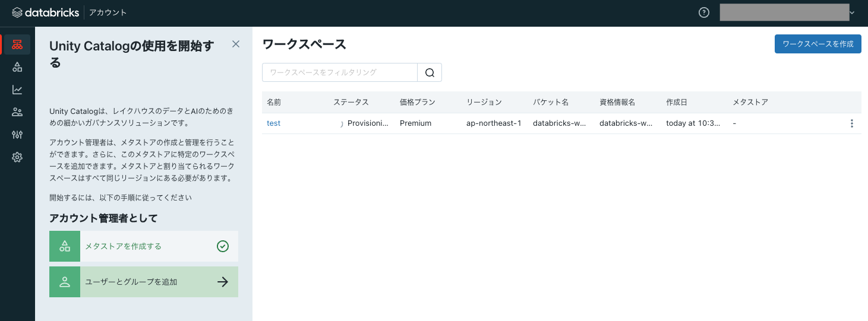
Task: Click the Unity Catalogの使用を開始する heading
Action: click(x=132, y=54)
